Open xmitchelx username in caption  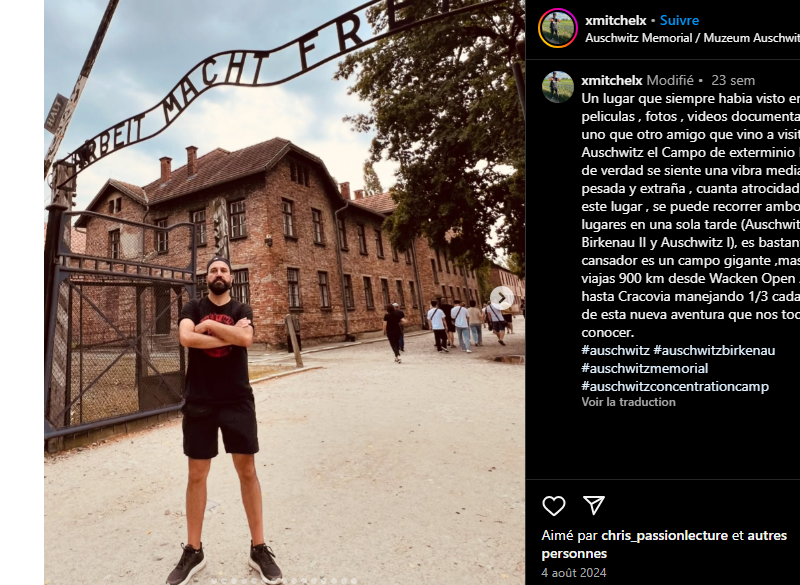tap(612, 81)
